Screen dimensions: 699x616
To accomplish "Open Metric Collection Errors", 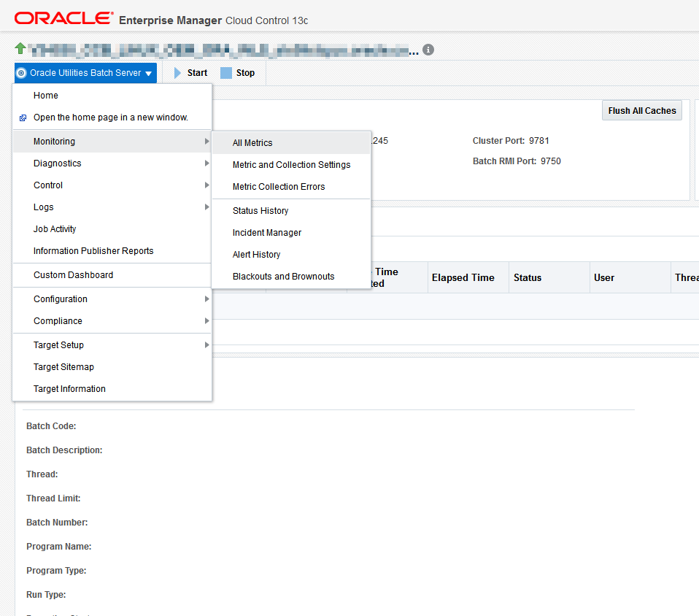I will pos(291,186).
